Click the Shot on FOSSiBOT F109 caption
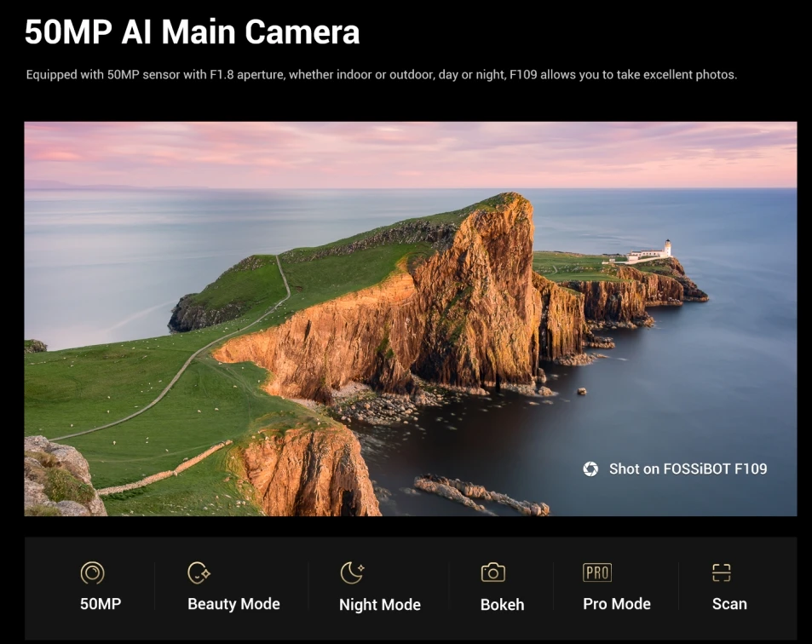This screenshot has height=644, width=812. [x=688, y=469]
